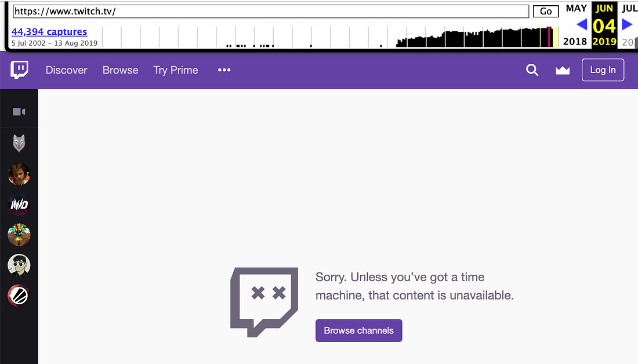Image resolution: width=638 pixels, height=364 pixels.
Task: Open the channel with the person photo avatar
Action: [19, 174]
